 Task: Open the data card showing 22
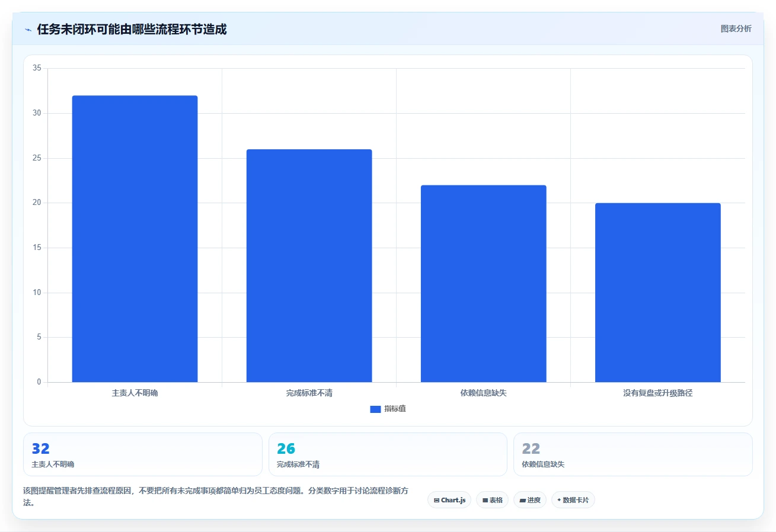tap(633, 454)
